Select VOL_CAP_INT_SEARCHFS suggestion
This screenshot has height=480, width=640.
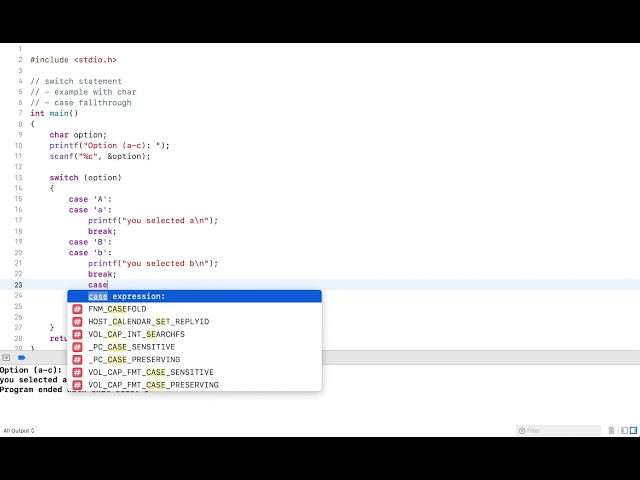click(194, 334)
